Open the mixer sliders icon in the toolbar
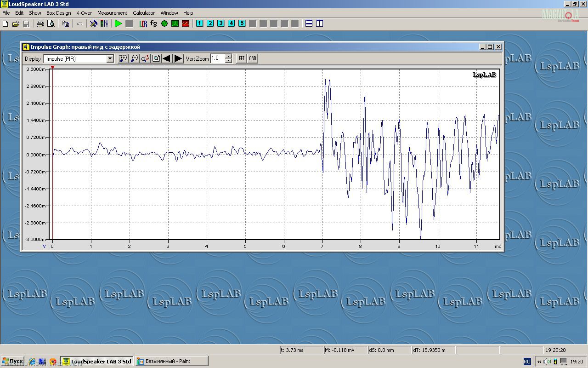The height and width of the screenshot is (368, 588). coord(104,23)
